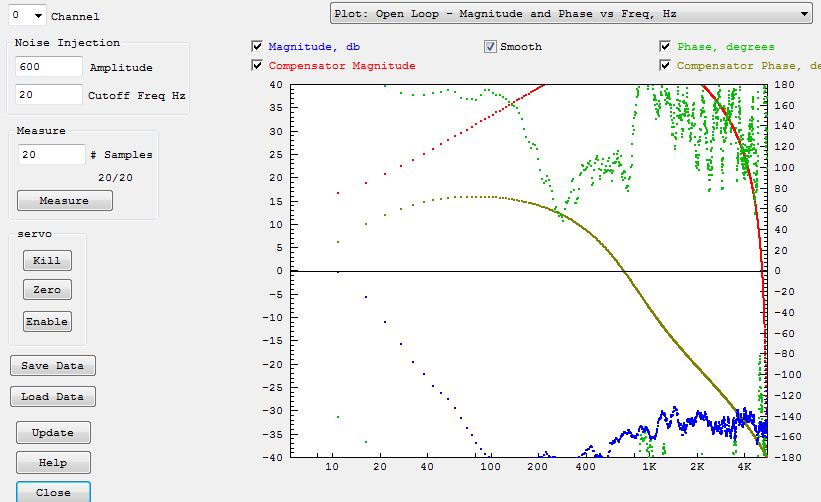
Task: Toggle the Compensator Phase checkbox
Action: (x=665, y=65)
